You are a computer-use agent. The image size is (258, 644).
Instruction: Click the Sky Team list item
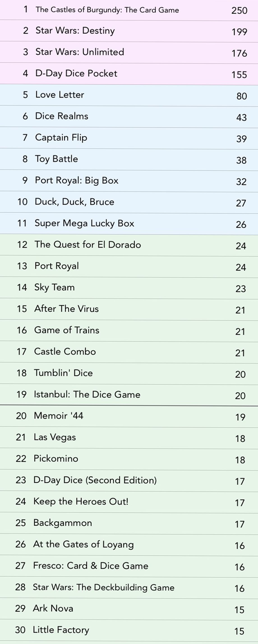(54, 287)
